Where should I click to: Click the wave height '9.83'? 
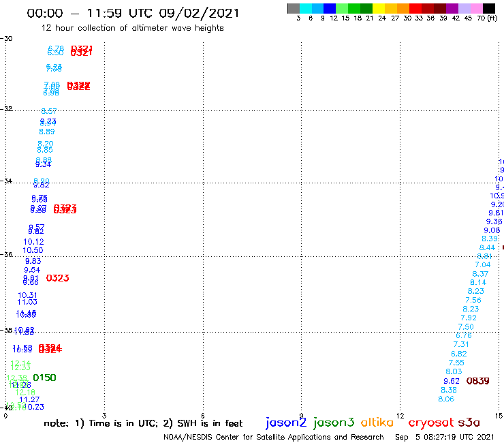point(33,261)
